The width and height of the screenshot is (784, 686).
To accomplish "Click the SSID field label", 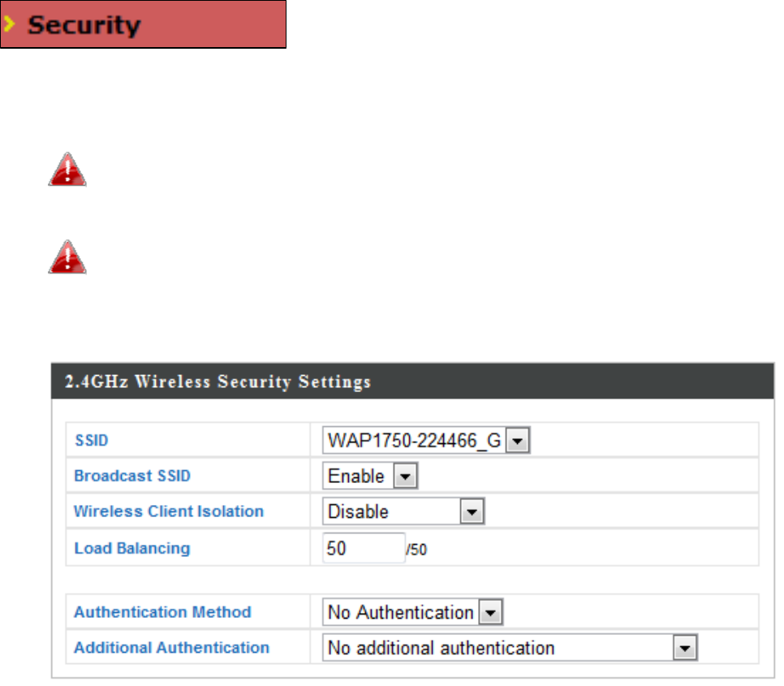I will point(91,441).
